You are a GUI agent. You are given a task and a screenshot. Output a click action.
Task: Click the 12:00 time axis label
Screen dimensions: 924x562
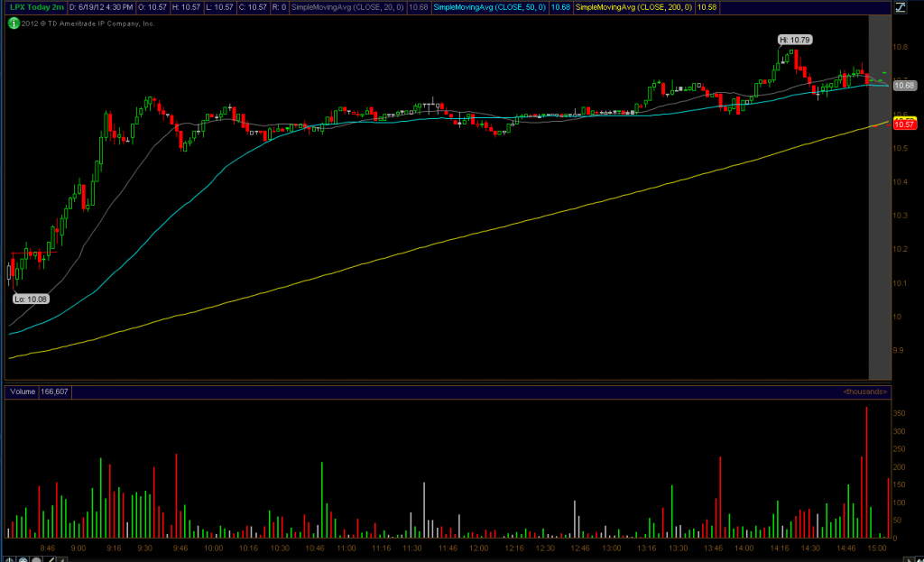point(479,548)
